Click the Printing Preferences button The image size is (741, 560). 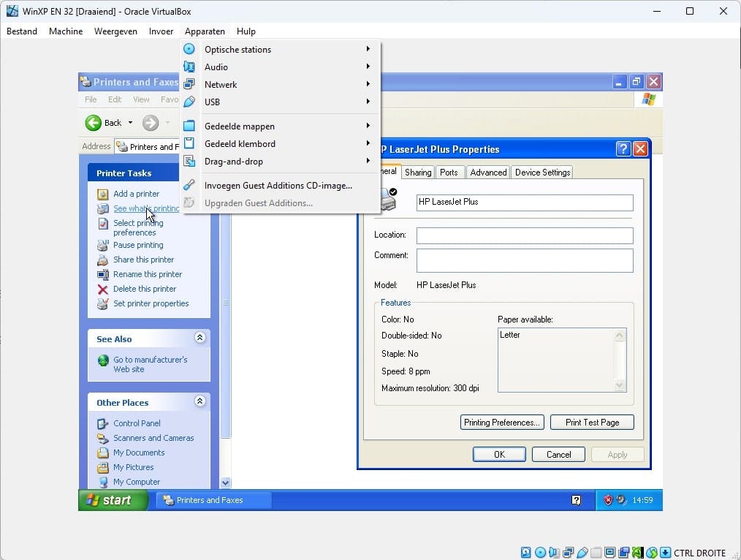click(x=502, y=423)
